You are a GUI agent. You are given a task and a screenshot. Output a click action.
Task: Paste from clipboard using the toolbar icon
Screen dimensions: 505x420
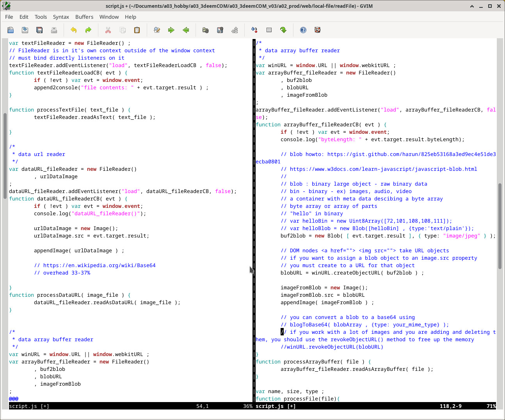point(137,30)
